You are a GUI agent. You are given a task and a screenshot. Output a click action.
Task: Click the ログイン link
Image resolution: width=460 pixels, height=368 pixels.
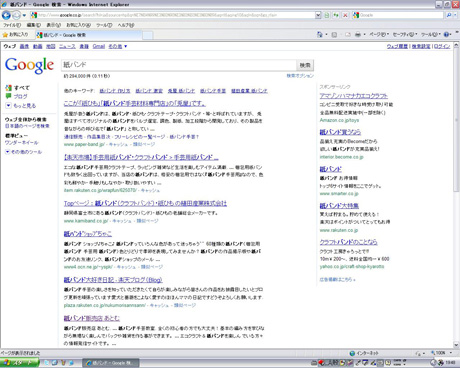[442, 46]
